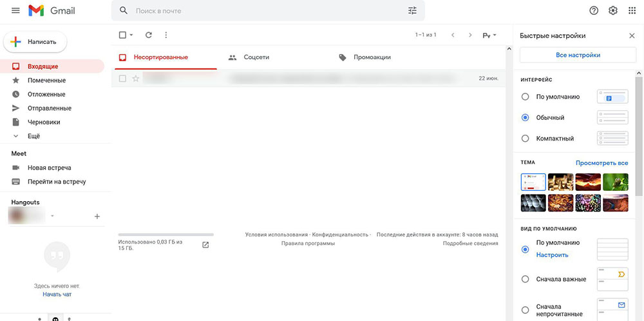Open select-all dropdown arrow
Viewport: 644px width, 321px height.
click(x=131, y=35)
